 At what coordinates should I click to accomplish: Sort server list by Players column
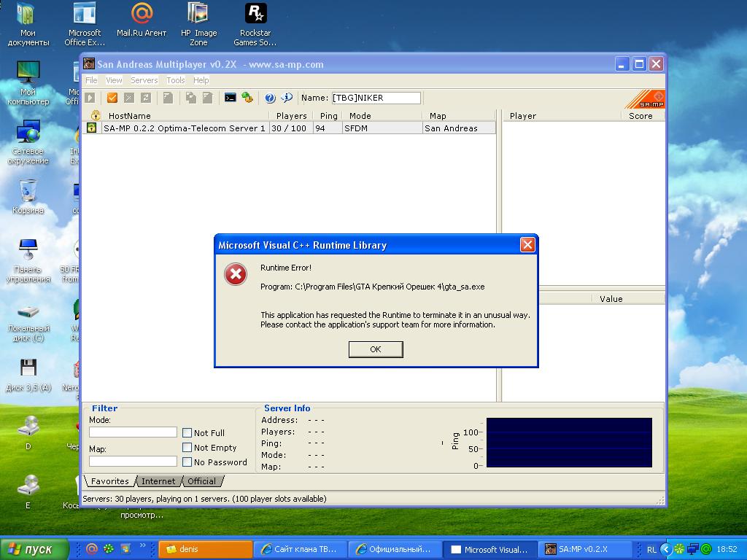(291, 116)
